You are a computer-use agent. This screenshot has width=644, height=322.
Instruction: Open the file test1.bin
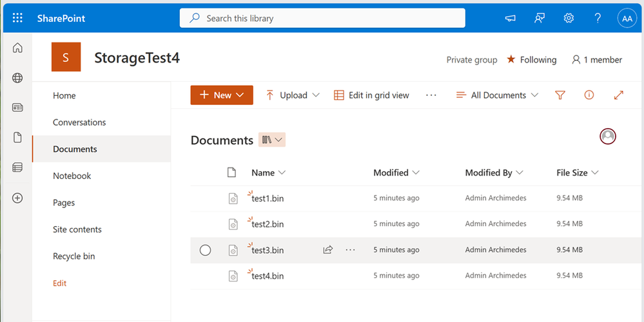tap(268, 199)
